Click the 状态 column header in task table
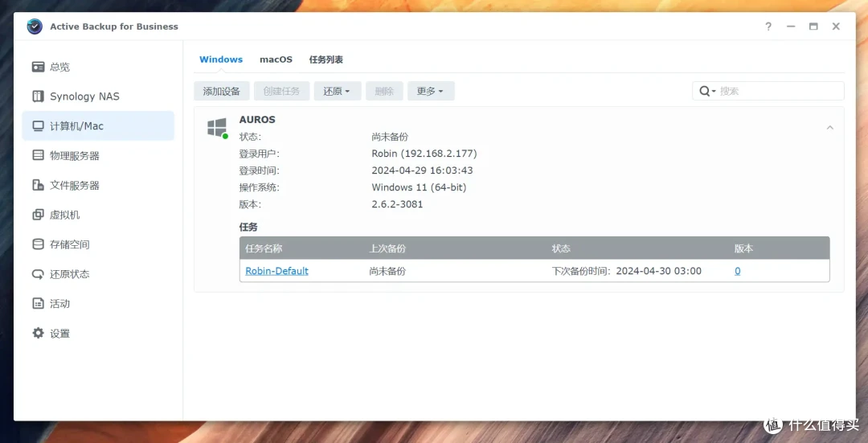Viewport: 868px width, 443px height. 561,248
